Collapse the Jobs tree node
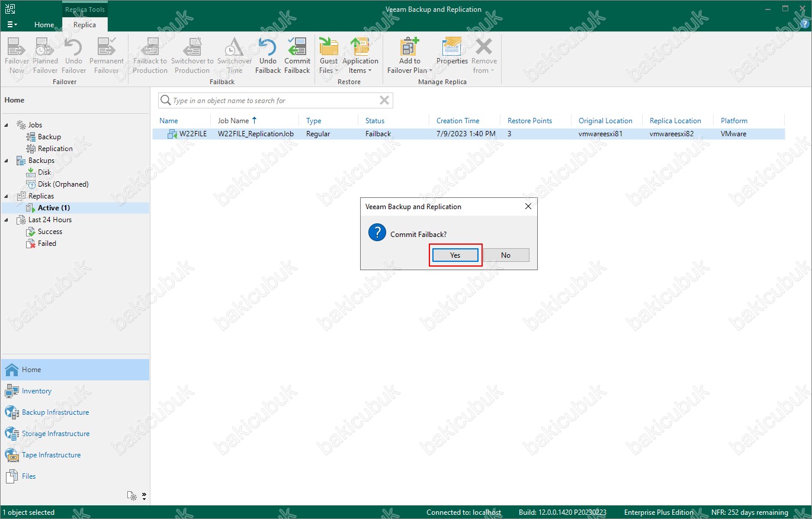The image size is (812, 519). [7, 125]
